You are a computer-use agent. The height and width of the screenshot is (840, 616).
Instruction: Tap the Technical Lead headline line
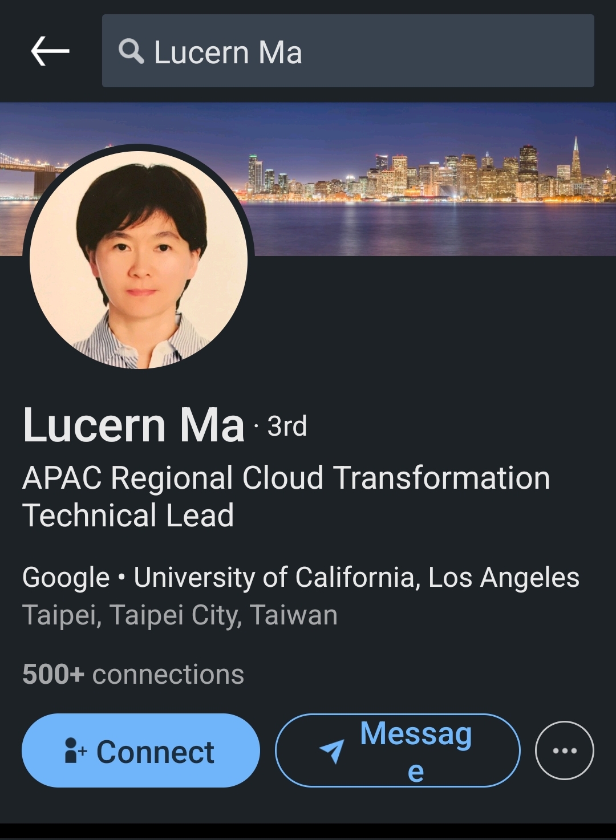pyautogui.click(x=128, y=516)
